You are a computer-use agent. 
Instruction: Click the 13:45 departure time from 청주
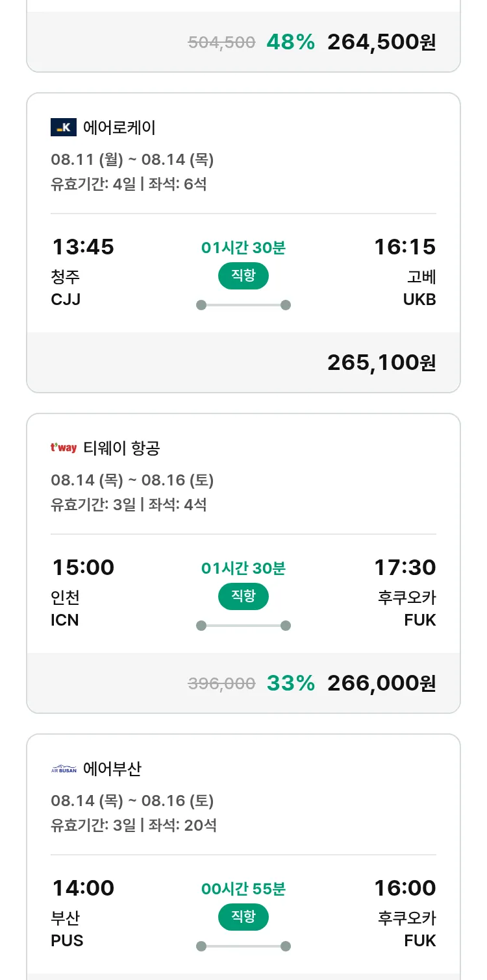tap(82, 247)
